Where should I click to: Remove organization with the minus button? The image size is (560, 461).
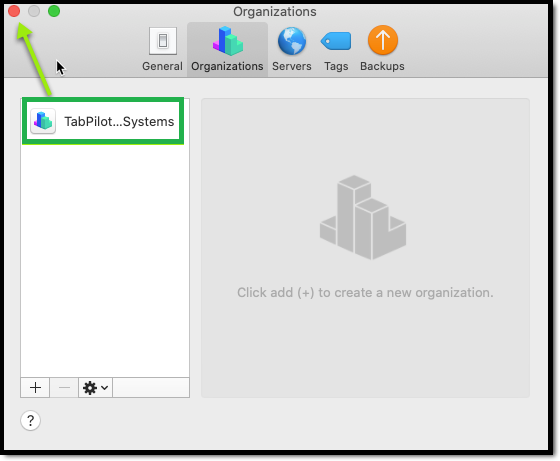tap(64, 387)
